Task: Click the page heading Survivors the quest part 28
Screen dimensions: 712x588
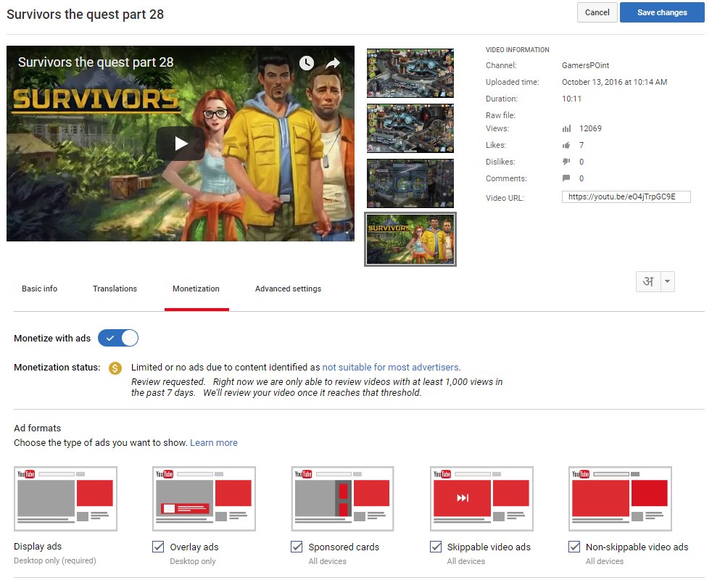Action: (x=86, y=15)
